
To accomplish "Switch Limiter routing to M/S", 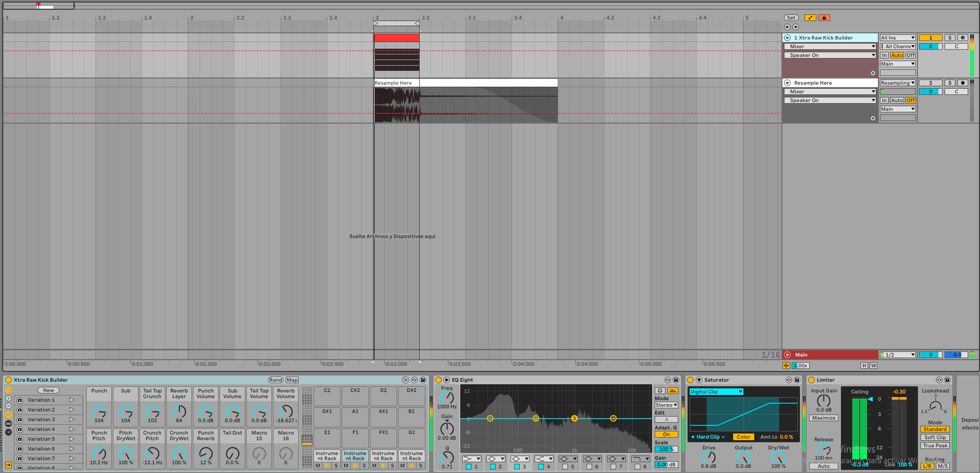I will [943, 466].
